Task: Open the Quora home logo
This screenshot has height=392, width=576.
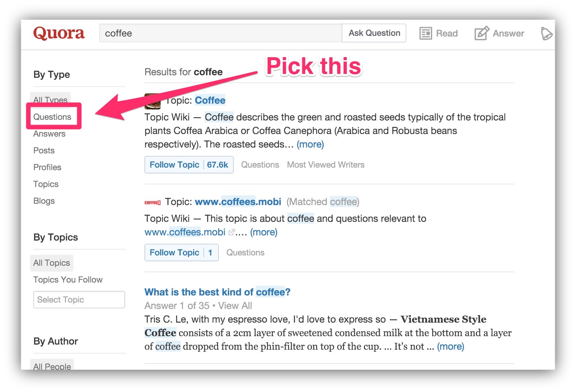Action: tap(59, 33)
